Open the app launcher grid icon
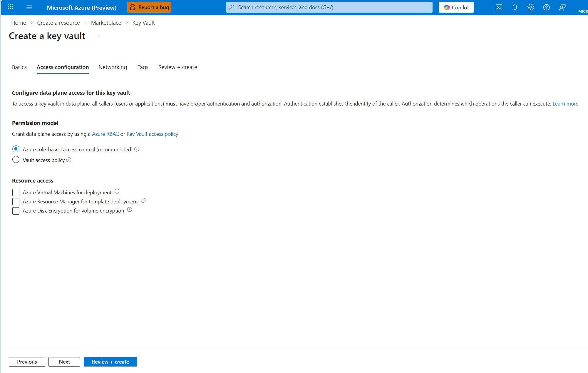The image size is (588, 373). point(11,7)
